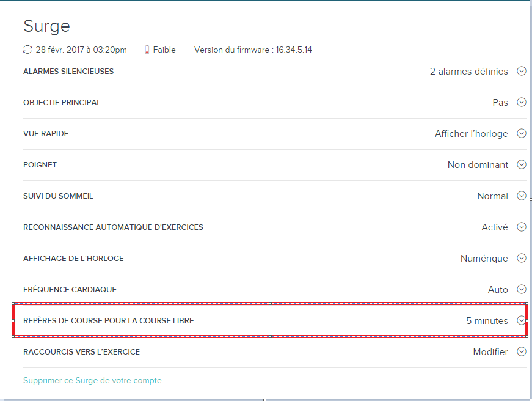This screenshot has height=401, width=532.
Task: Click the '5 minutes' value
Action: (487, 321)
